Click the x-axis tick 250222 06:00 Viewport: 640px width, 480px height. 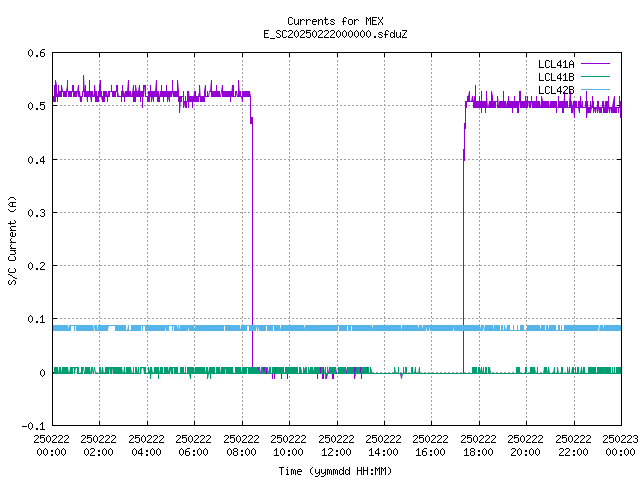[193, 445]
